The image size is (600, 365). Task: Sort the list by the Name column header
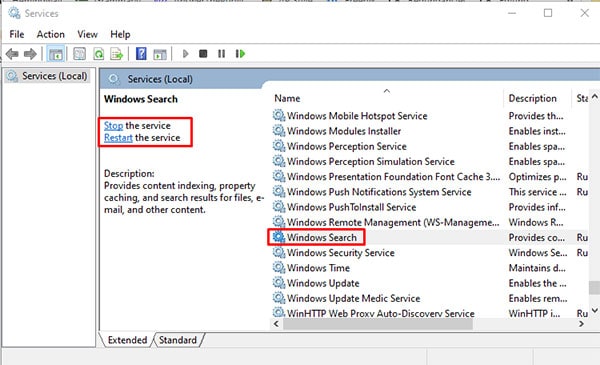pyautogui.click(x=287, y=98)
